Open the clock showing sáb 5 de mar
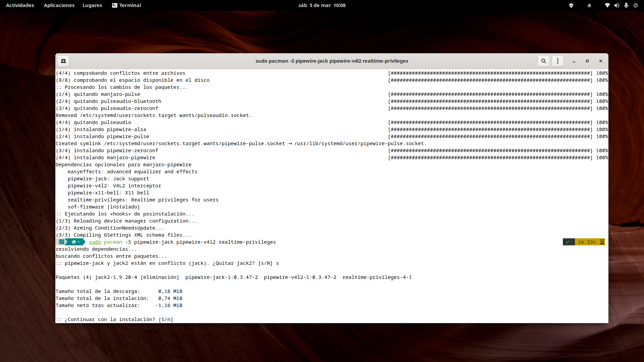The width and height of the screenshot is (644, 362). tap(322, 5)
